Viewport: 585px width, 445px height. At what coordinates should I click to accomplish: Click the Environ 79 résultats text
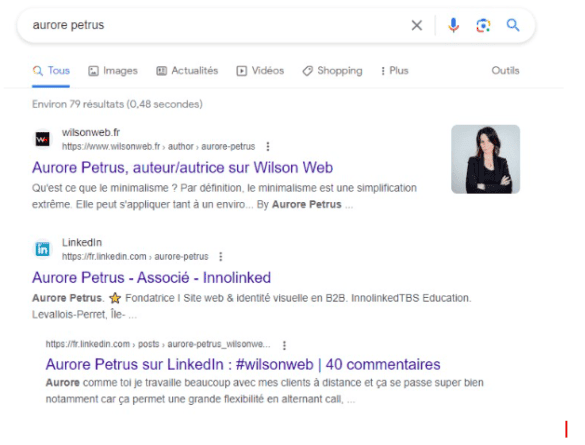[x=117, y=104]
